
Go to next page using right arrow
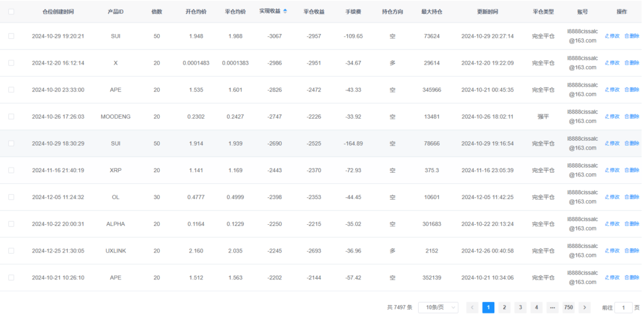(585, 307)
